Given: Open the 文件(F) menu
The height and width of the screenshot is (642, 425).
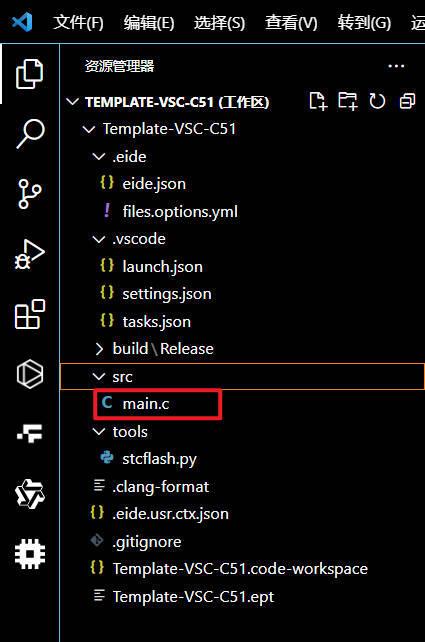Looking at the screenshot, I should click(78, 23).
